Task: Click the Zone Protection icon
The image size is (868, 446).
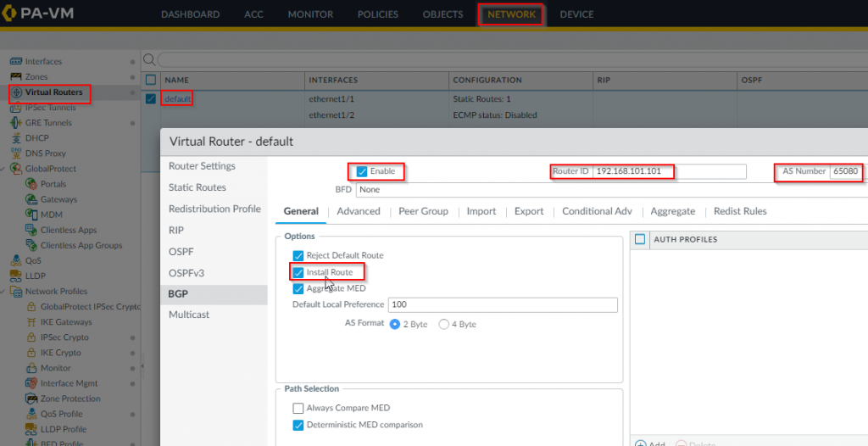Action: tap(31, 399)
